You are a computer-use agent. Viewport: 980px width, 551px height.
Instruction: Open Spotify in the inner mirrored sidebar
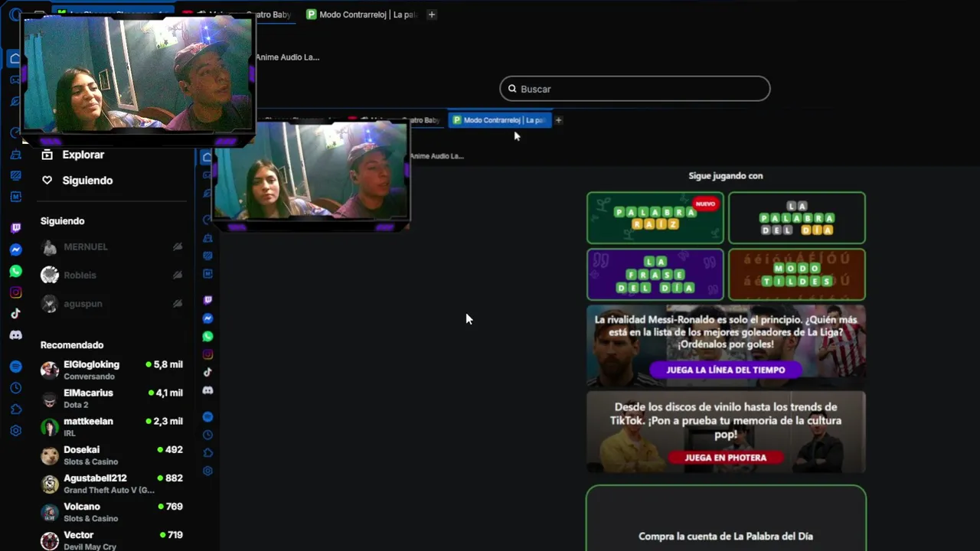[x=207, y=417]
